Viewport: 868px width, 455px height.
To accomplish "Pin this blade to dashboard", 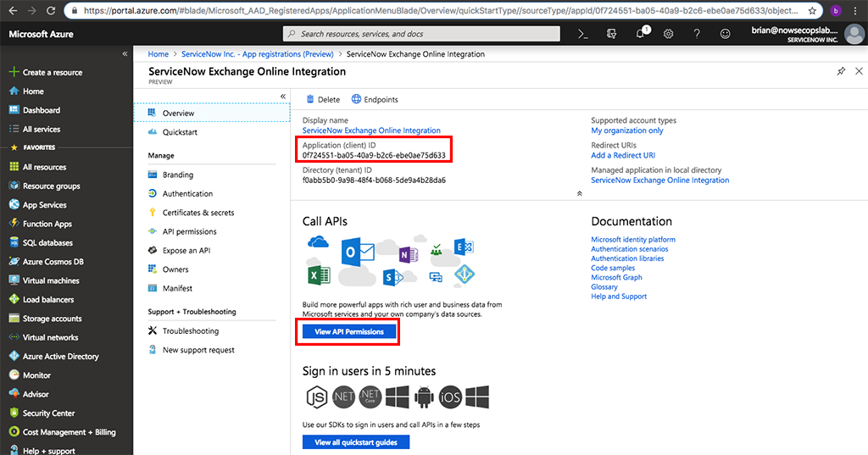I will pos(841,71).
